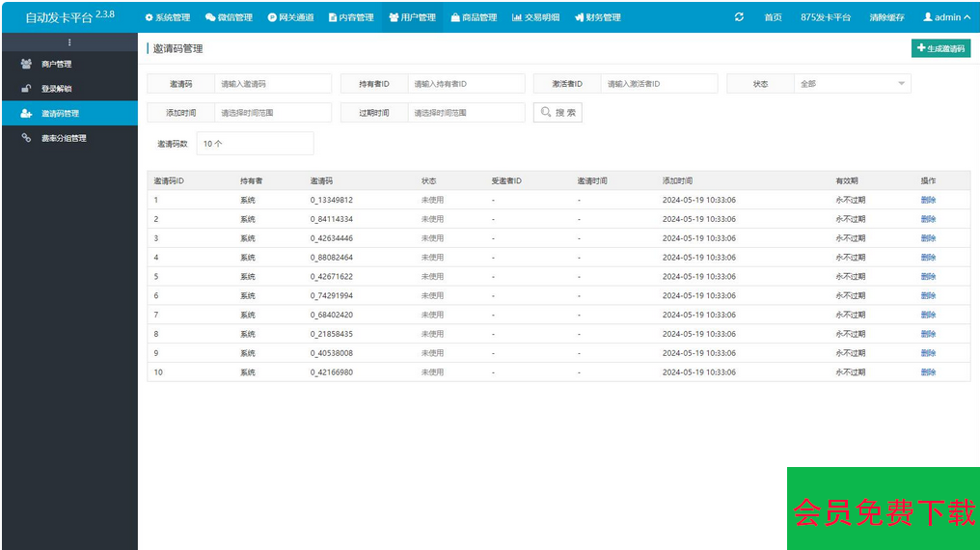Click the refresh icon in top bar
Viewport: 980px width, 550px height.
click(x=739, y=17)
